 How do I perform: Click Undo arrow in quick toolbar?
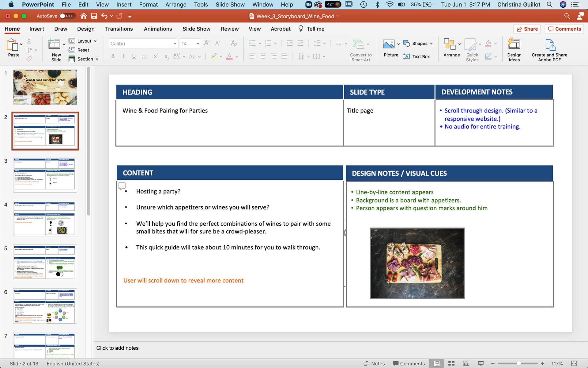coord(104,16)
